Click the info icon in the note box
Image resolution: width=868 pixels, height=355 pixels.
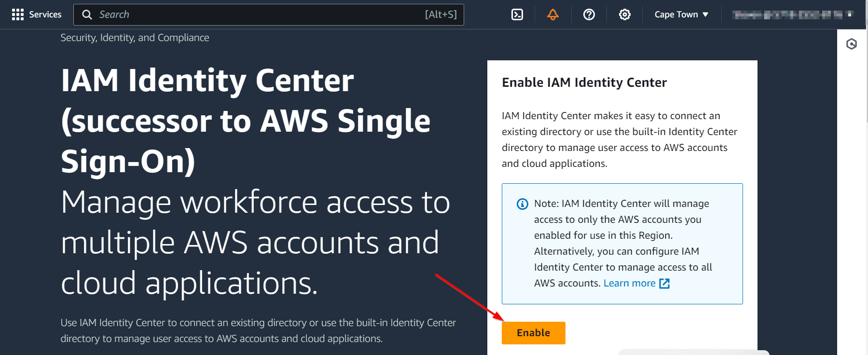522,204
